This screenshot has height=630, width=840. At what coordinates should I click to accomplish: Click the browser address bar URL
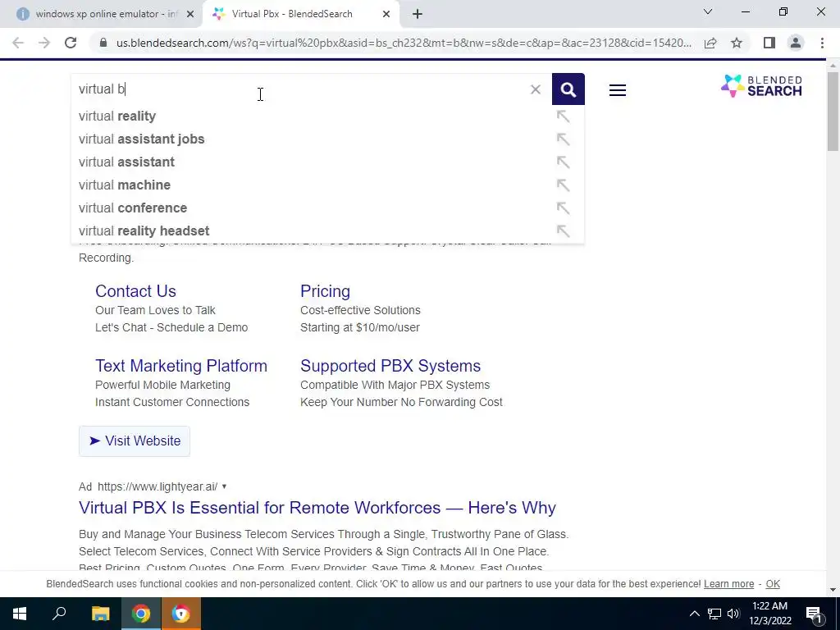[x=404, y=43]
